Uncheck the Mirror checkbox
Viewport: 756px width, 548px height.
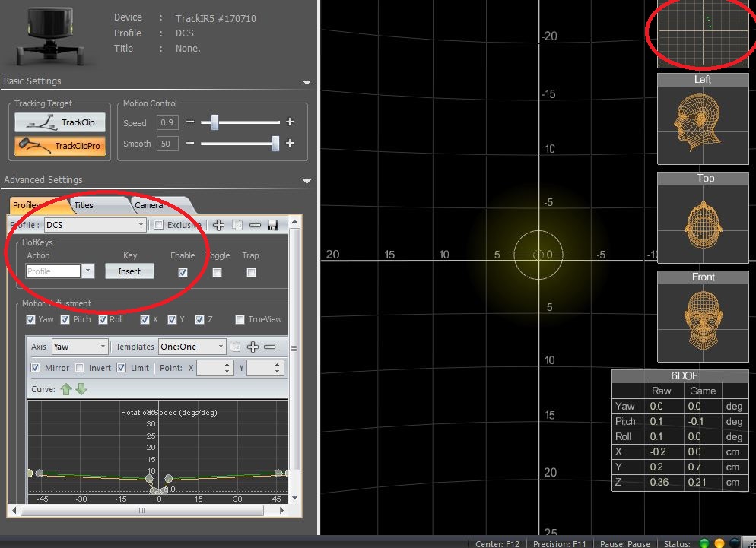35,368
